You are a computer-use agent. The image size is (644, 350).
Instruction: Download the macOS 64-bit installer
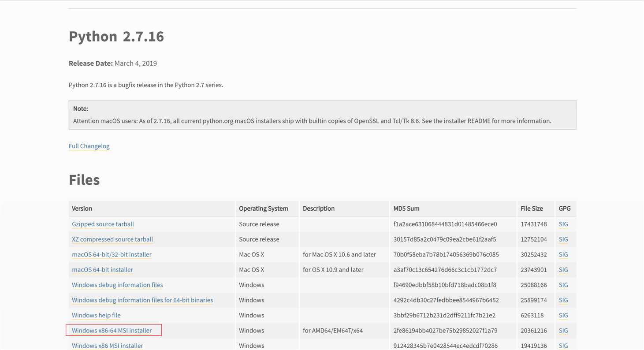(x=102, y=270)
